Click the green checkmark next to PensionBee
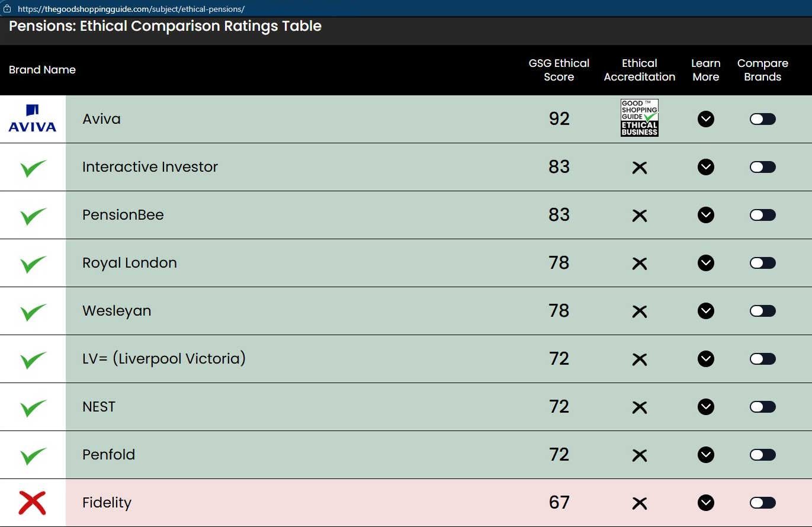Viewport: 812px width, 527px height. [x=33, y=216]
